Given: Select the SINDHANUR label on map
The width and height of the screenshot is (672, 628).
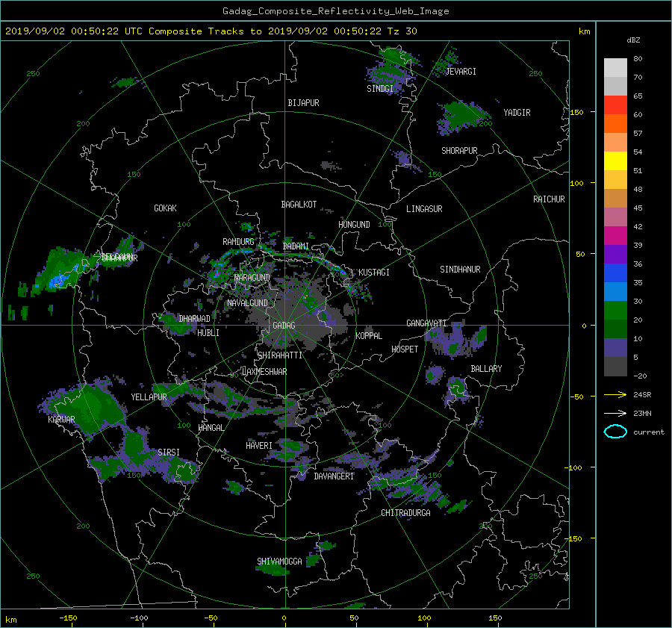Looking at the screenshot, I should pos(460,270).
